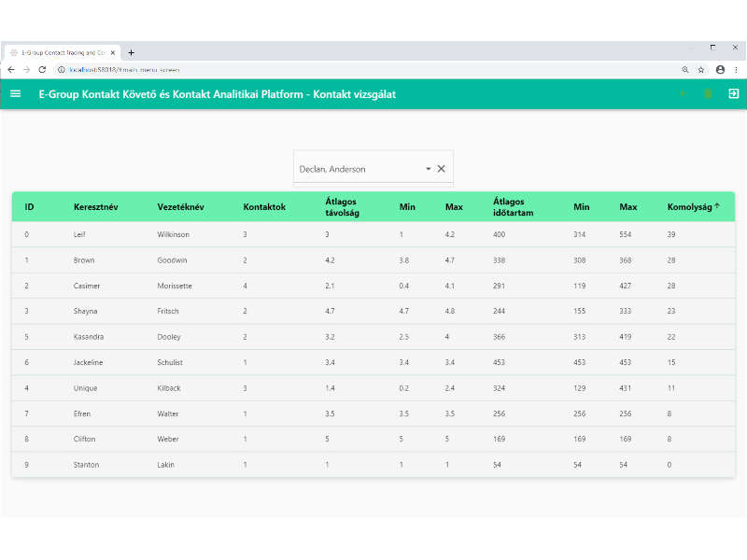This screenshot has width=747, height=560.
Task: Expand the person selector dropdown arrow
Action: coord(429,169)
